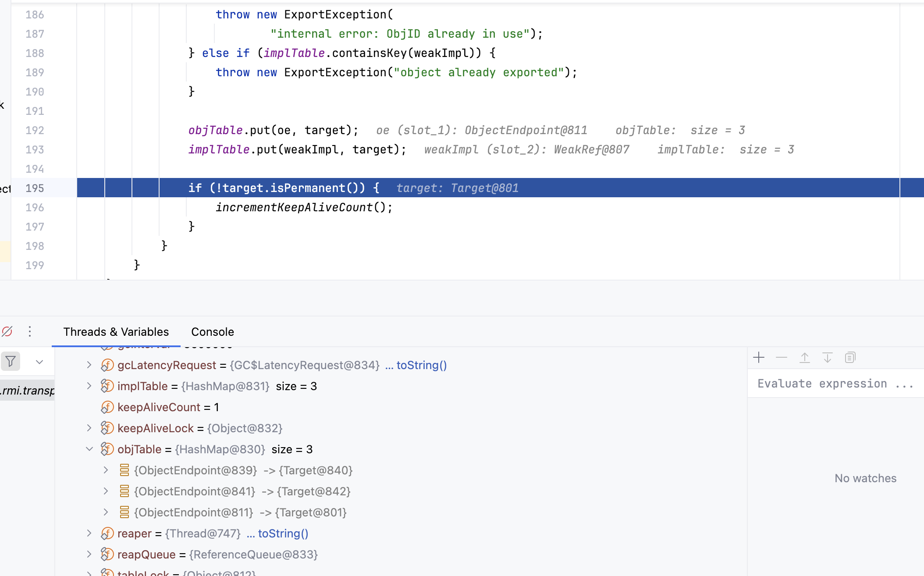This screenshot has height=576, width=924.
Task: Click the remove watch minus icon
Action: pyautogui.click(x=782, y=358)
